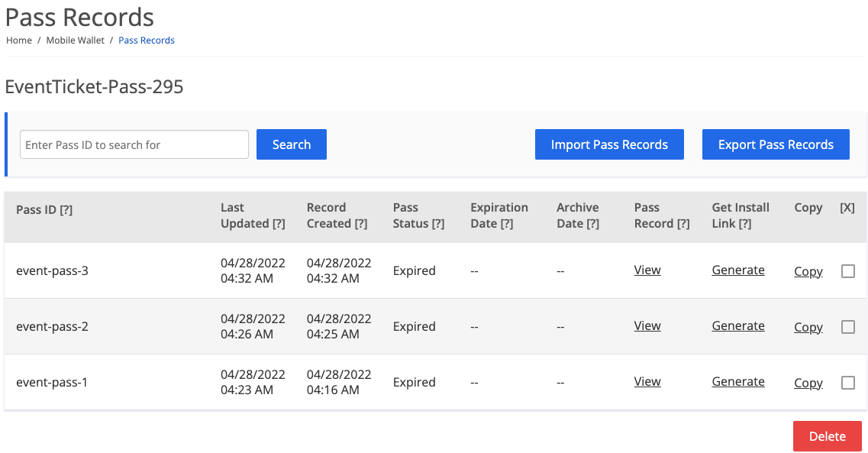Navigate to Mobile Wallet breadcrumb
Screen dimensions: 868x453
tap(75, 40)
